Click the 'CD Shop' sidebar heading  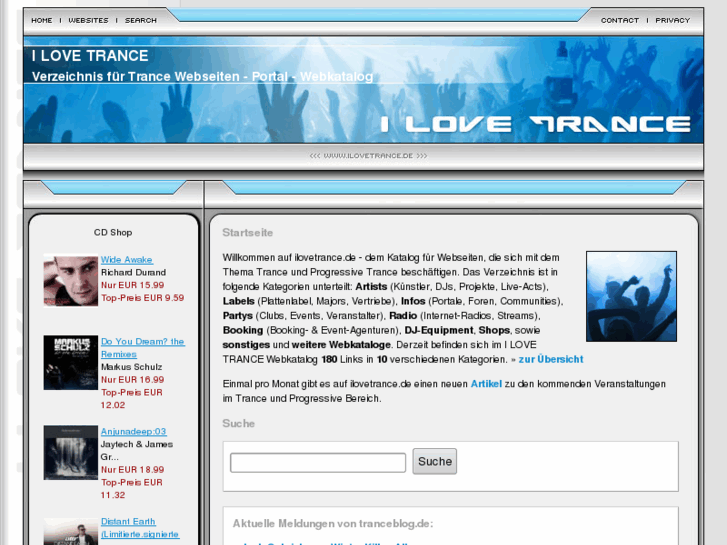113,232
